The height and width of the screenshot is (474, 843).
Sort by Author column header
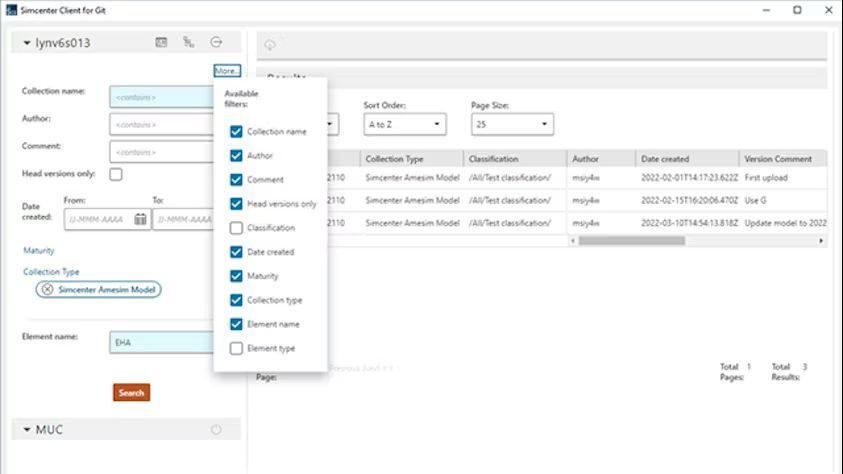[x=601, y=159]
